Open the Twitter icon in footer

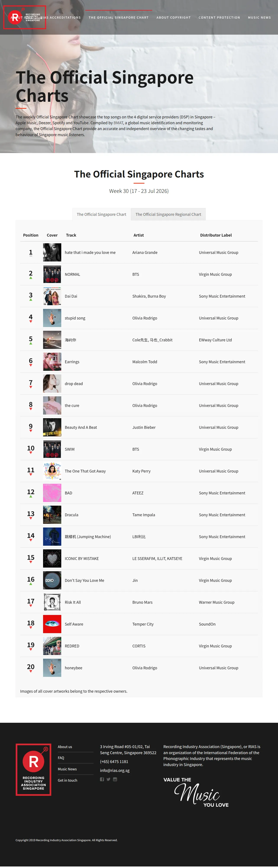108,779
